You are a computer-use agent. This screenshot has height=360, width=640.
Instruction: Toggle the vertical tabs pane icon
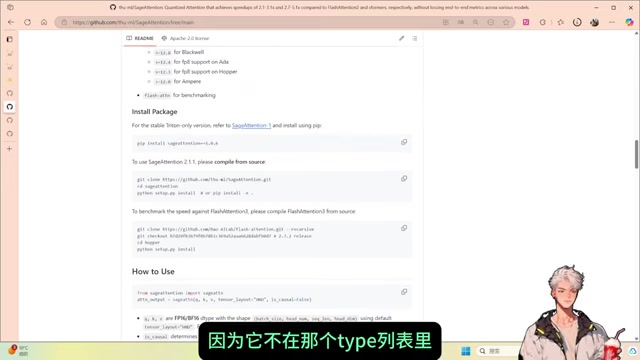(x=9, y=39)
